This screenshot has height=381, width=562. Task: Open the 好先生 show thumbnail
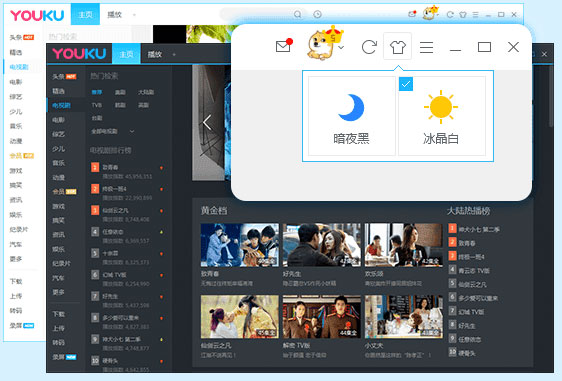322,245
